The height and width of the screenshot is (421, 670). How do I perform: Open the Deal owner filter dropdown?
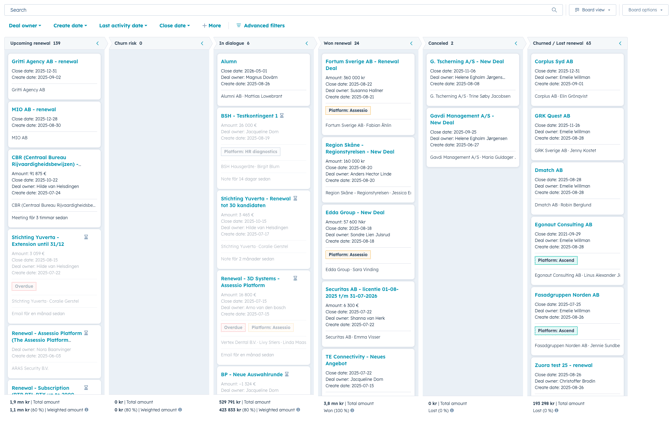(x=25, y=26)
